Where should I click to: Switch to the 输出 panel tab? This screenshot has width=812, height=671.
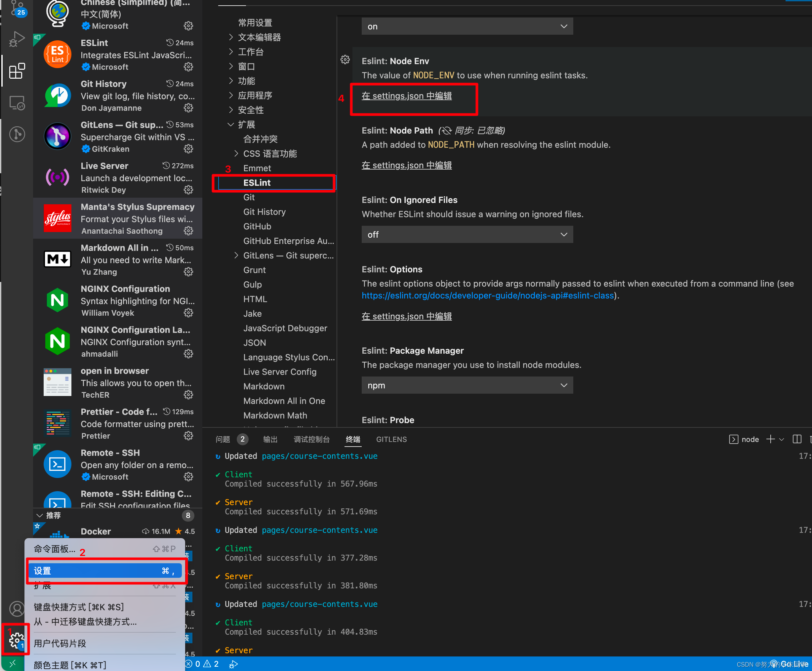coord(270,440)
